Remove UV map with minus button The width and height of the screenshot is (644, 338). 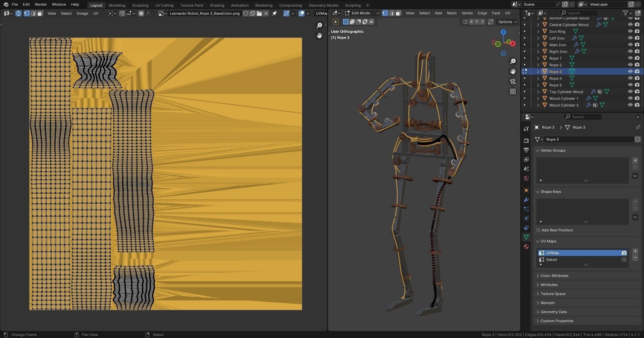coord(635,258)
